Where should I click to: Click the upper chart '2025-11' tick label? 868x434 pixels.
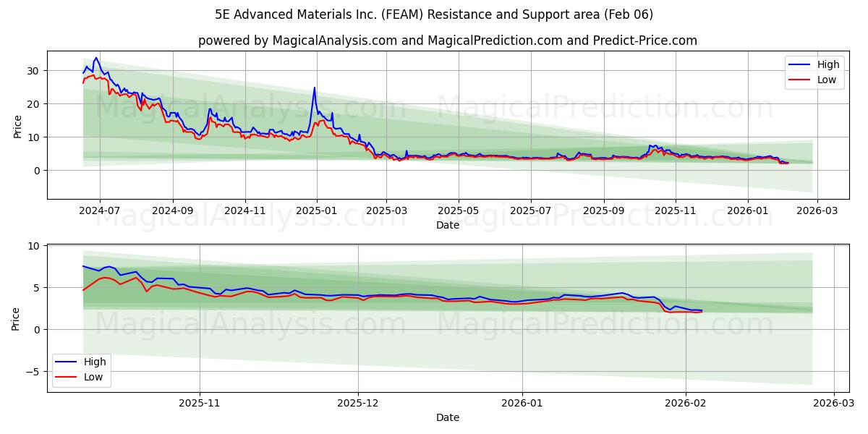676,210
